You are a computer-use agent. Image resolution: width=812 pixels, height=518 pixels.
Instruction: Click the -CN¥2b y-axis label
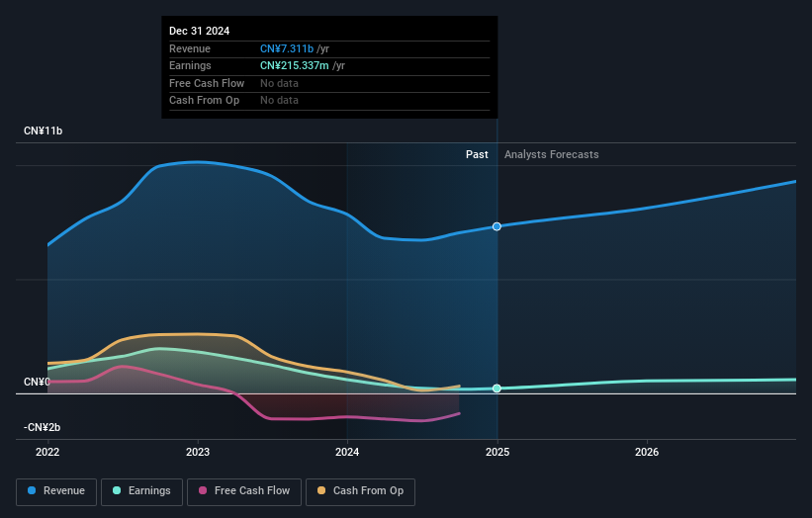[42, 427]
